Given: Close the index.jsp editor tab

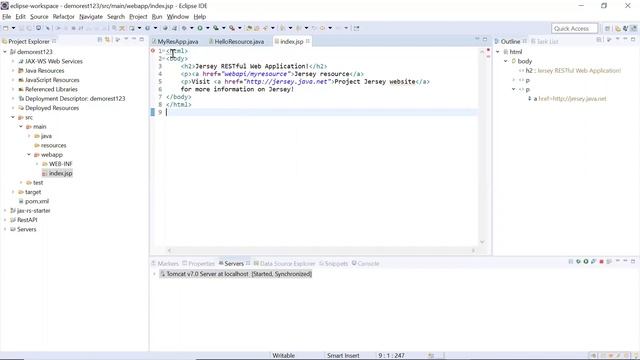Looking at the screenshot, I should (x=308, y=41).
